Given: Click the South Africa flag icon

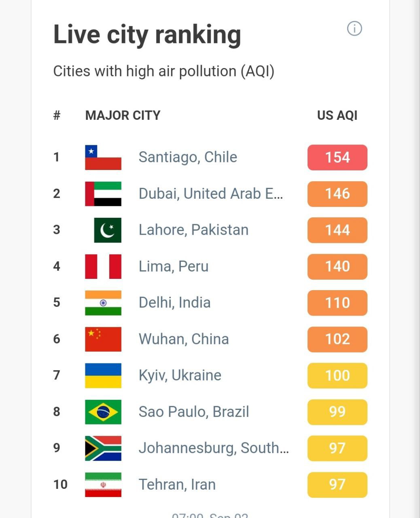Looking at the screenshot, I should pos(103,448).
